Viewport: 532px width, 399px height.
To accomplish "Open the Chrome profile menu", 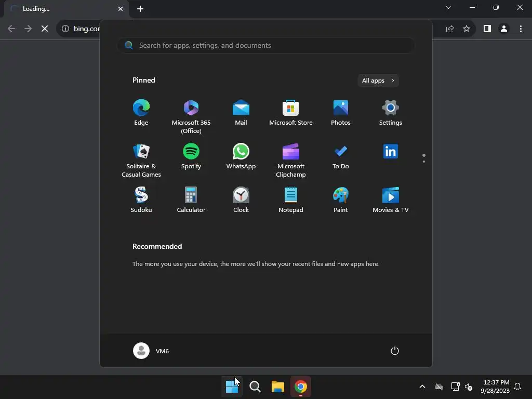I will coord(504,29).
